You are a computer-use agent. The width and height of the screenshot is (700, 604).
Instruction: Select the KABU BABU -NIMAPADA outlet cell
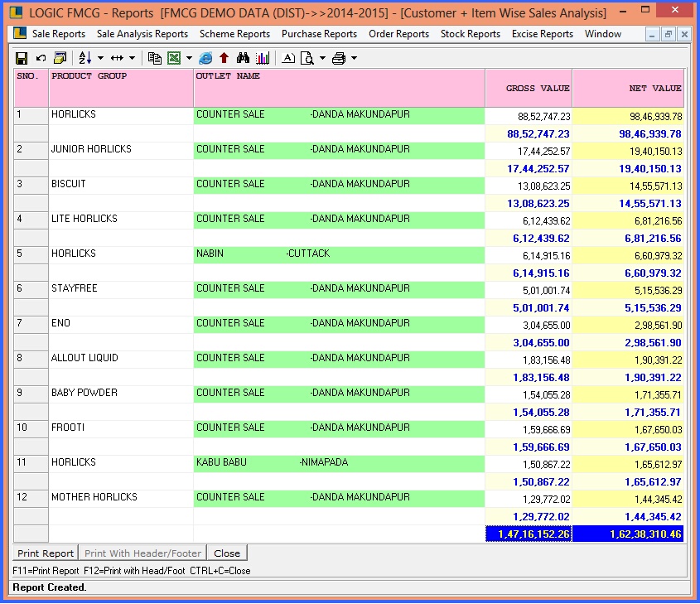coord(340,463)
